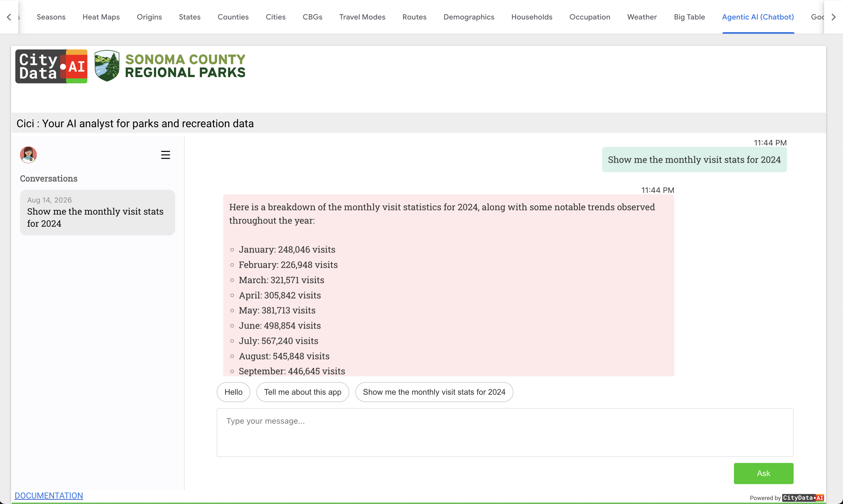
Task: Open the hamburger menu in conversations panel
Action: [x=165, y=155]
